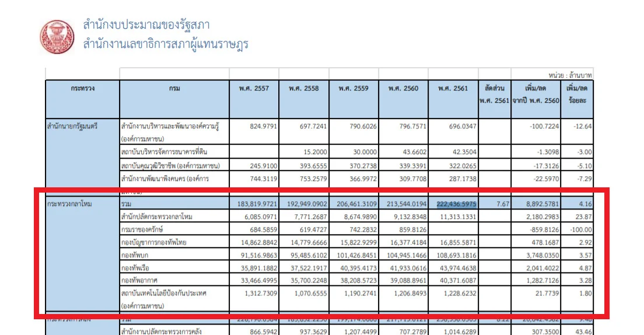Click the value 183,819.9721
The height and width of the screenshot is (335, 644).
coord(257,204)
